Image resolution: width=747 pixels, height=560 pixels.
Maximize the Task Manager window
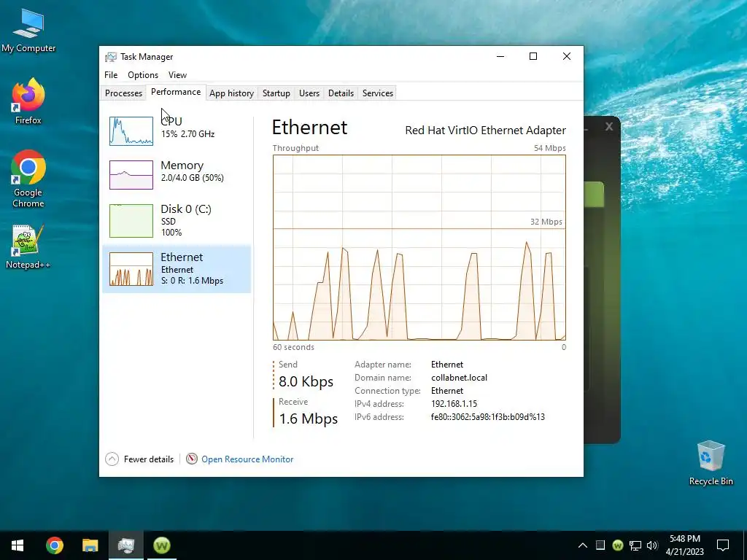click(x=533, y=56)
